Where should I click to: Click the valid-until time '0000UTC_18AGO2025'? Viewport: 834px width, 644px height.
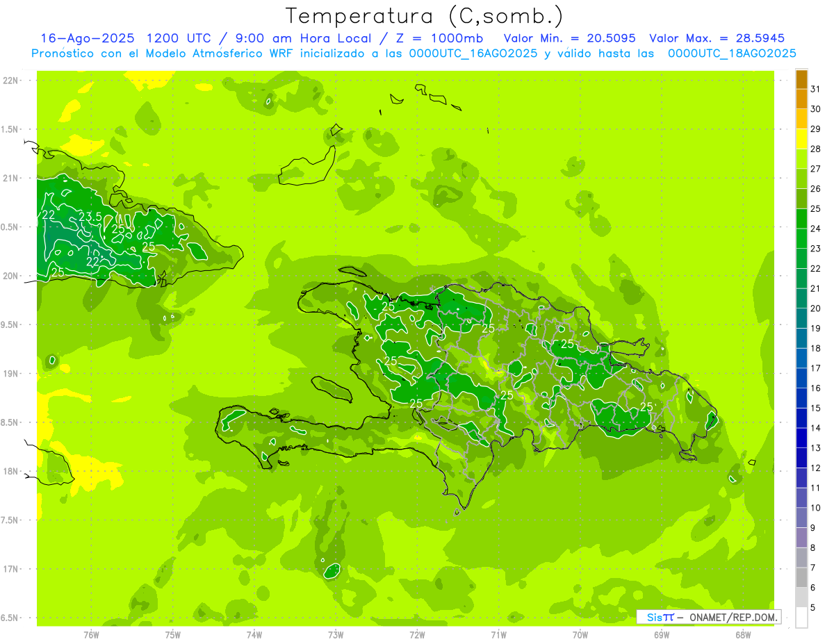pyautogui.click(x=732, y=53)
